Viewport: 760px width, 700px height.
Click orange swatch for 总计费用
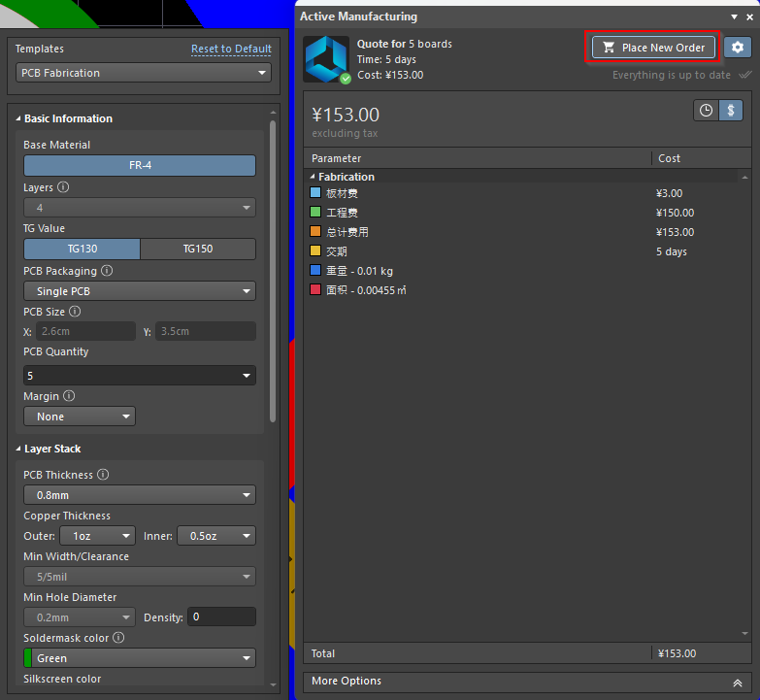click(315, 231)
